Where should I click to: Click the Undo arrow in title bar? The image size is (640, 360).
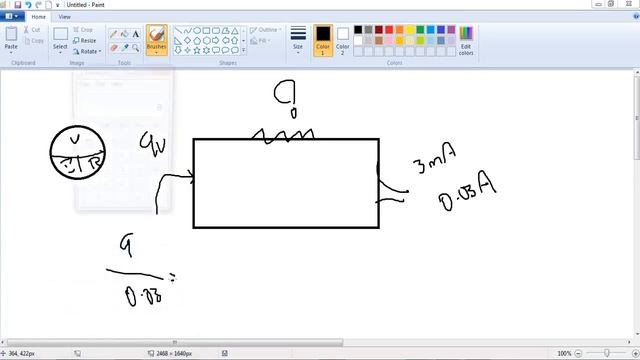28,5
